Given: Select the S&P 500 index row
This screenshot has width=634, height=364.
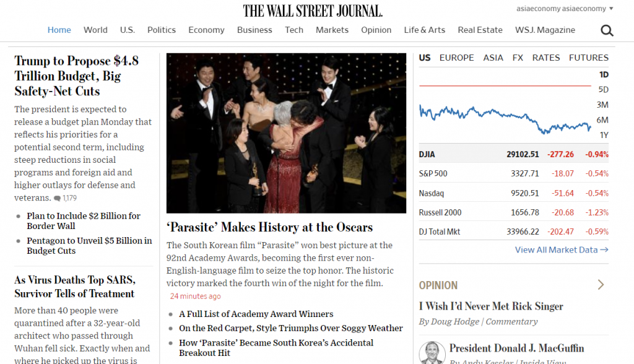Looking at the screenshot, I should tap(513, 173).
